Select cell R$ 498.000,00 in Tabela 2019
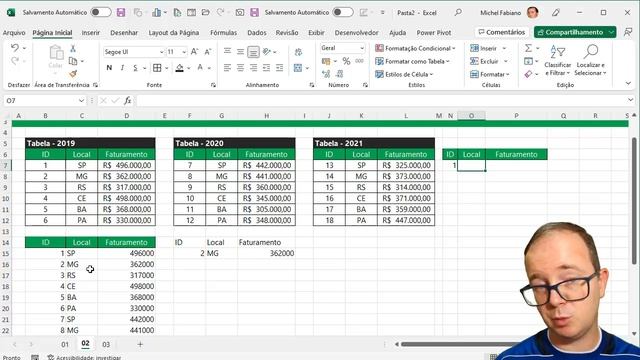The image size is (640, 360). [x=127, y=198]
